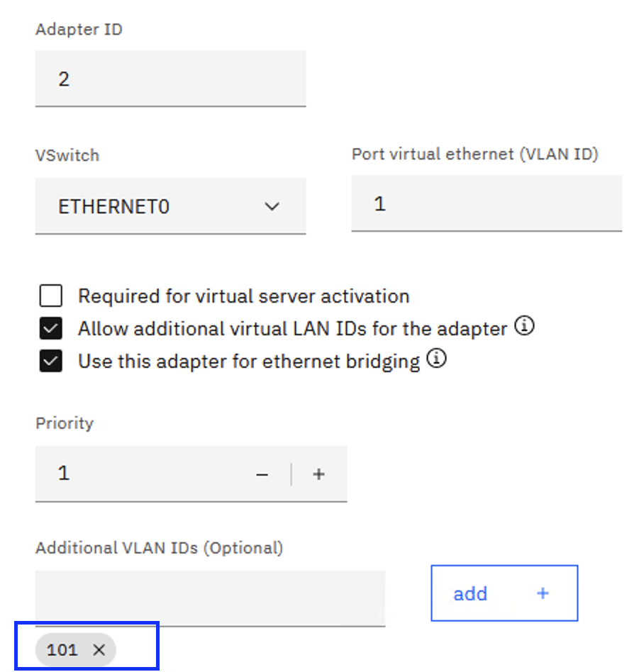
Task: Click the chevron on the ETHERNET0 selector
Action: pos(271,206)
